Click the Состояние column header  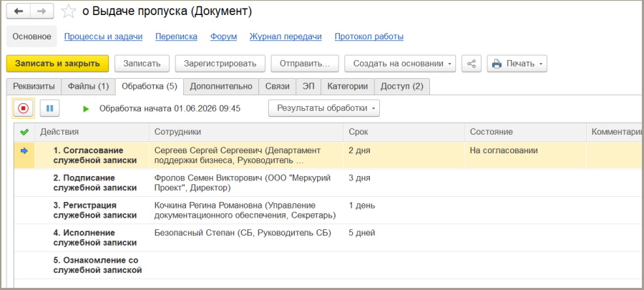[525, 132]
